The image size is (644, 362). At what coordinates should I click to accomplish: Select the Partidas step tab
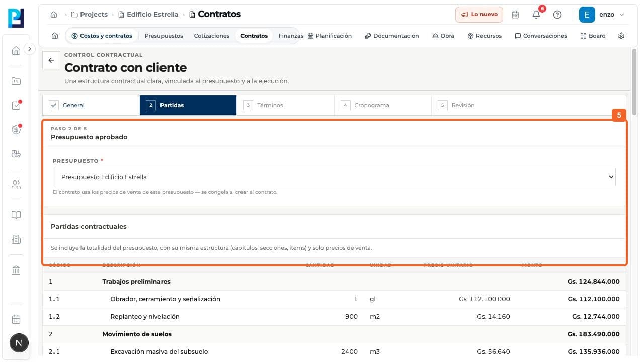coord(188,105)
